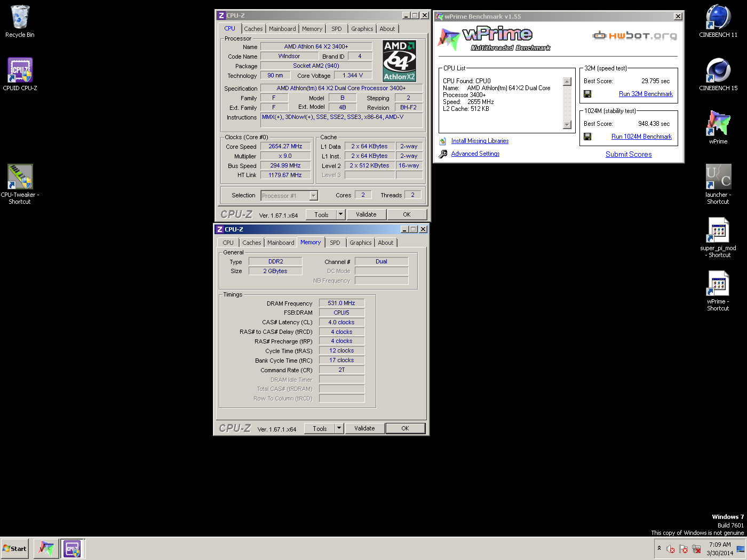Click Tools button in lower CPU-Z
Viewport: 747px width, 560px height.
tap(320, 428)
